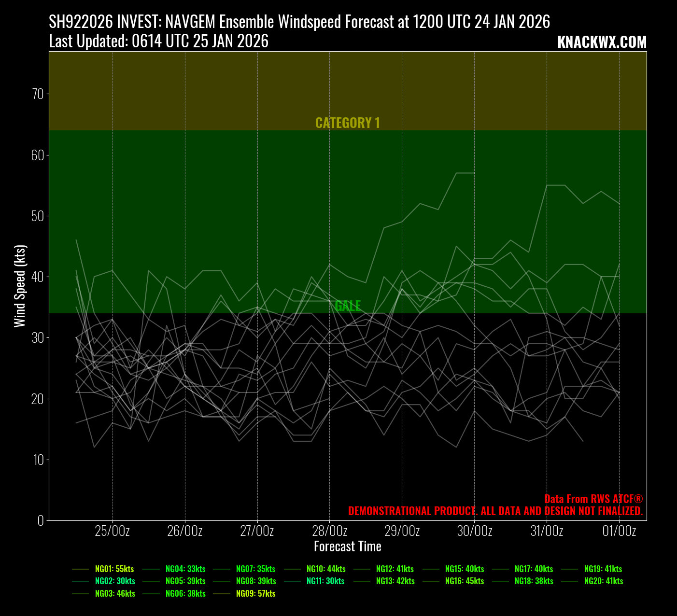This screenshot has width=677, height=616.
Task: Select the 30/00z forecast time tick
Action: pos(475,531)
